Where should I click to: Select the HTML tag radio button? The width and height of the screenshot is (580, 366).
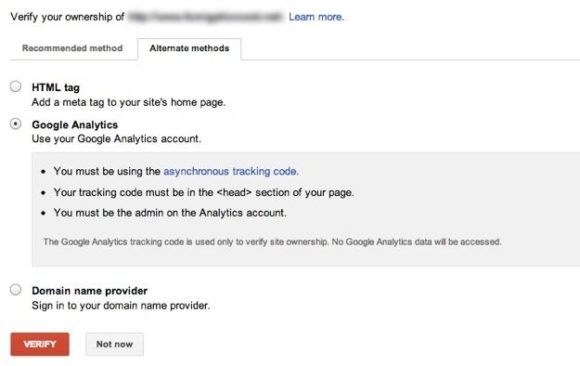pos(16,87)
